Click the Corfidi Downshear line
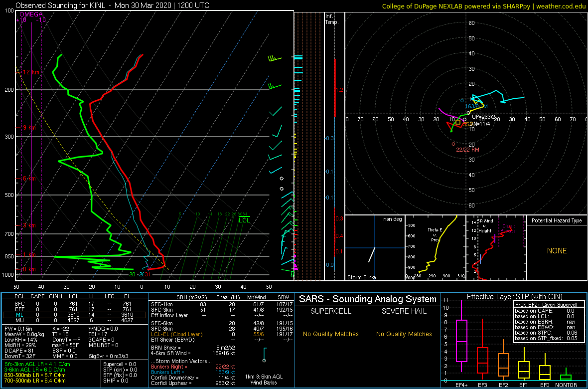The height and width of the screenshot is (389, 588). click(x=193, y=378)
